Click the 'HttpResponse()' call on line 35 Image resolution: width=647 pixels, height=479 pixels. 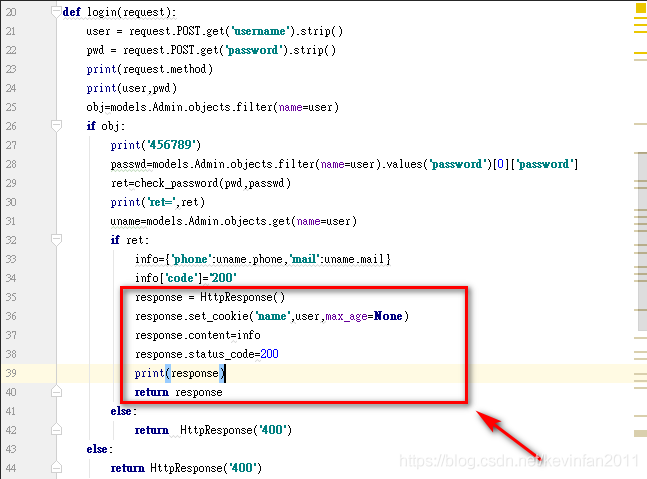pyautogui.click(x=243, y=297)
